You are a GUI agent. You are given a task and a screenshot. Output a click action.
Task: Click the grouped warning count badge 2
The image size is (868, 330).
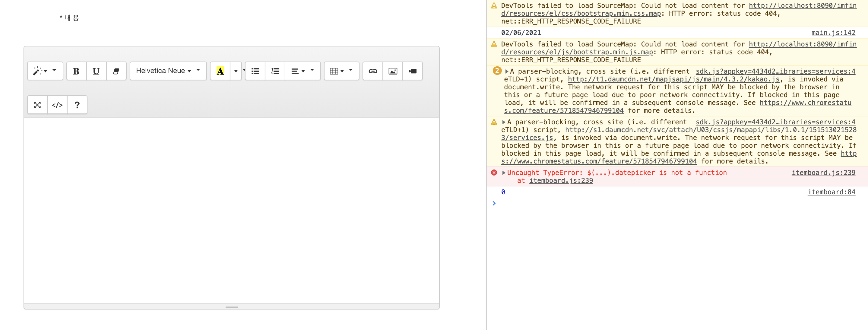[497, 71]
